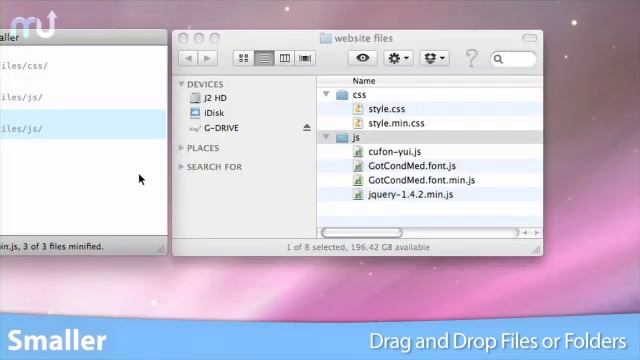Collapse the DEVICES sidebar section
Image resolution: width=640 pixels, height=360 pixels.
(181, 84)
